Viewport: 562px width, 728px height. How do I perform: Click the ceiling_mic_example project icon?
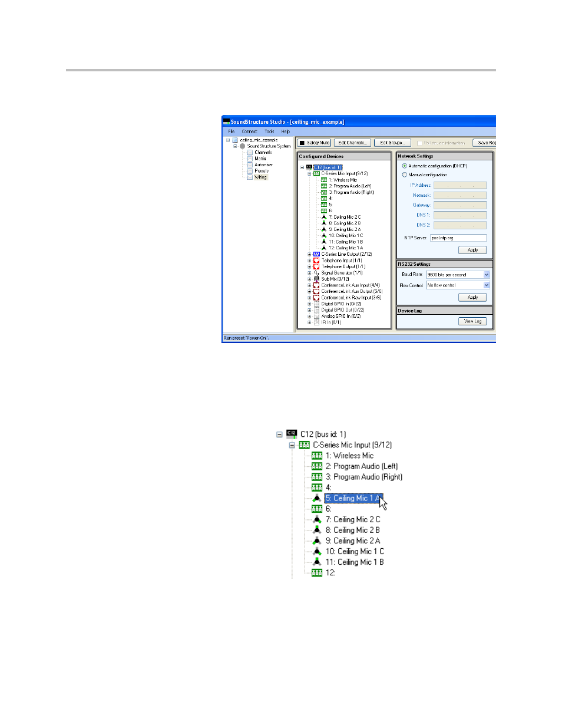click(x=235, y=140)
